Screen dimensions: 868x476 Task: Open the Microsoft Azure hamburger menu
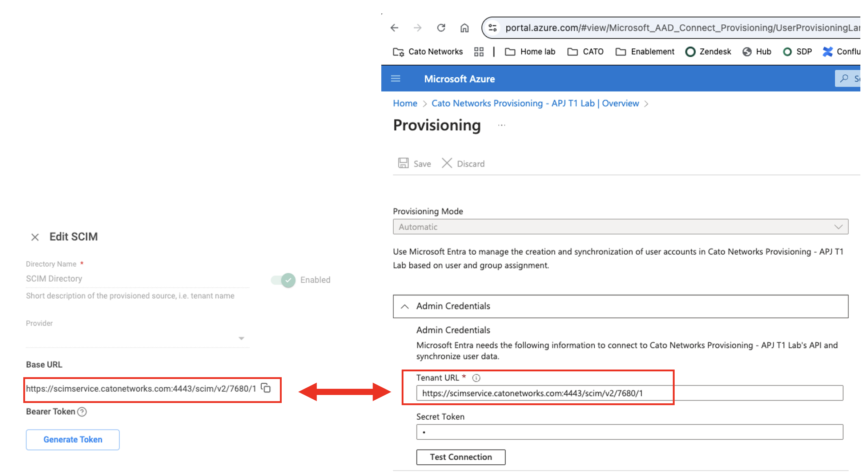(395, 78)
